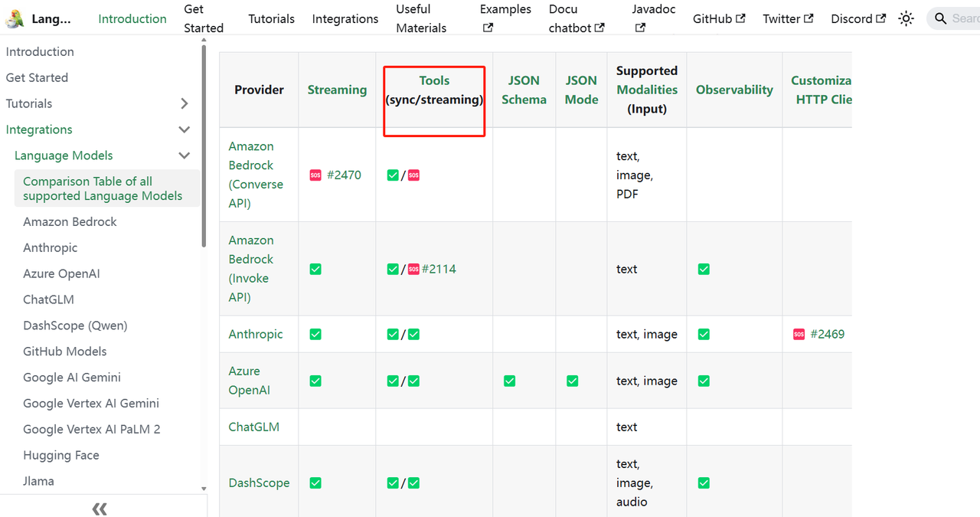Image resolution: width=980 pixels, height=517 pixels.
Task: Click the search magnifier icon
Action: coord(941,18)
